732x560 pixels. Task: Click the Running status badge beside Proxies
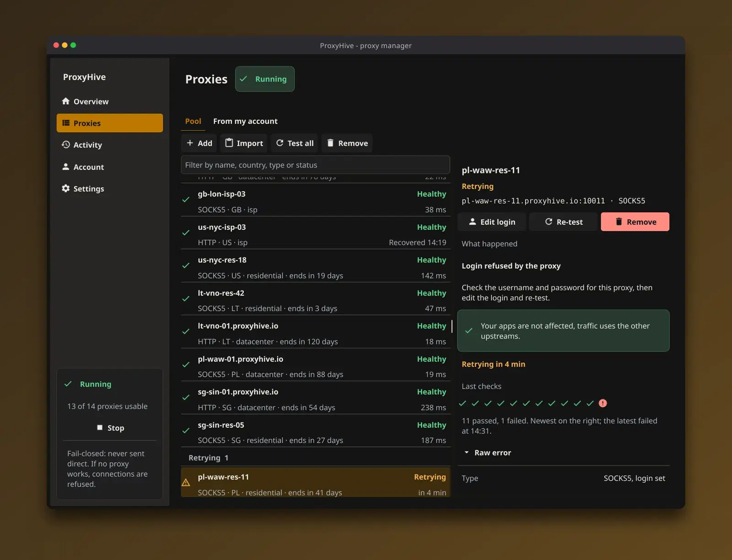point(265,79)
